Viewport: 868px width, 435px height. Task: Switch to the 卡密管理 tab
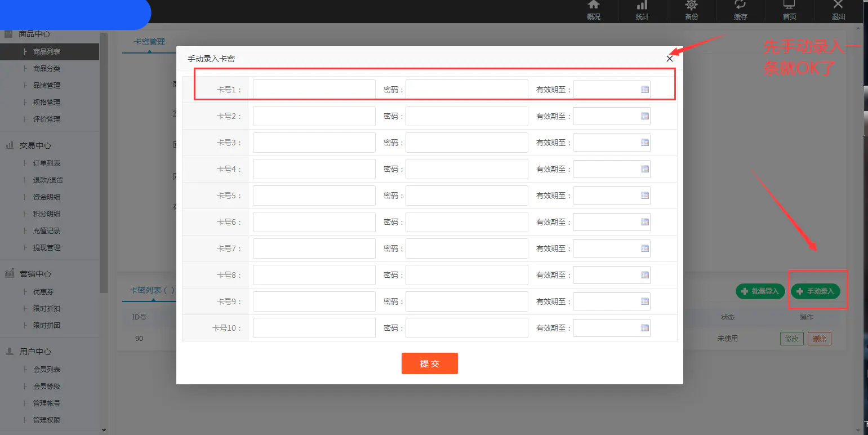[148, 41]
